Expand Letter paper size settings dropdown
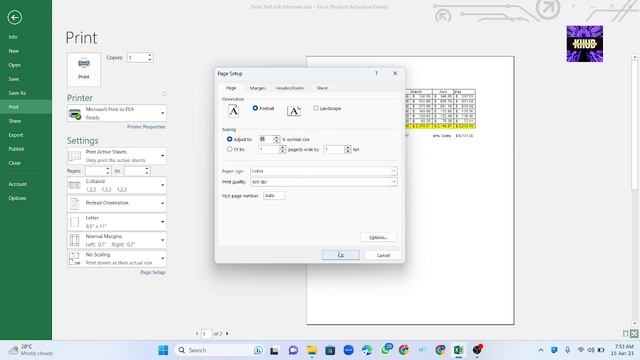640x360 pixels. click(x=117, y=222)
